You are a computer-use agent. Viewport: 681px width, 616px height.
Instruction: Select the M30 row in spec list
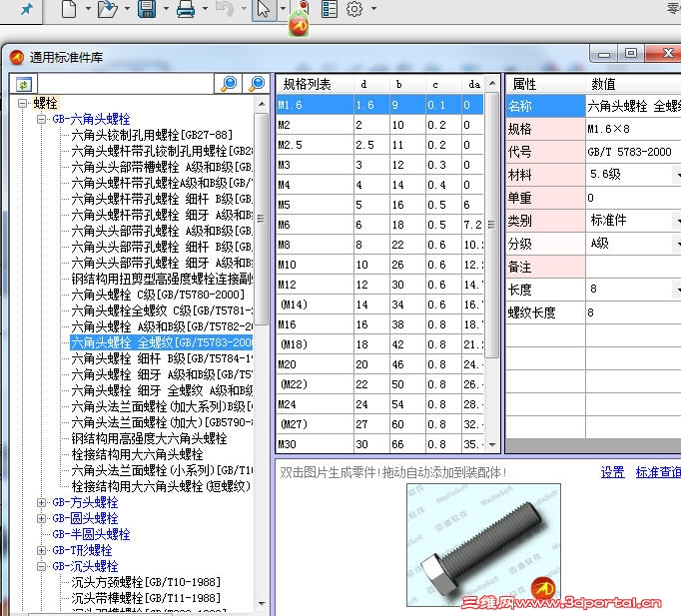379,444
